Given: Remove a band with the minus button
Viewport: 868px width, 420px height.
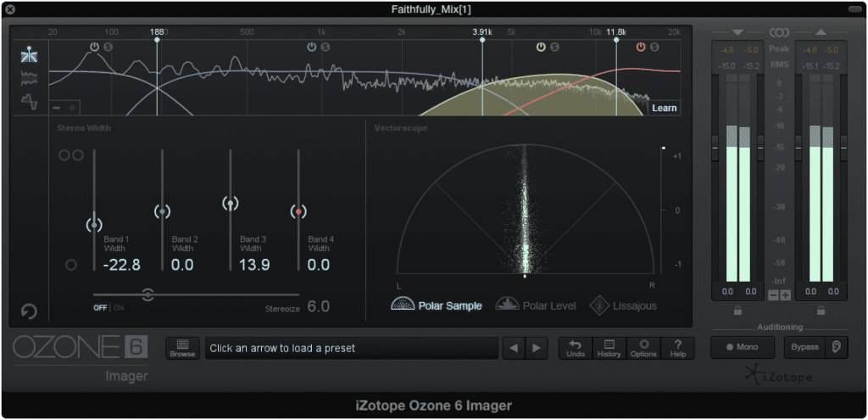Looking at the screenshot, I should pyautogui.click(x=57, y=107).
